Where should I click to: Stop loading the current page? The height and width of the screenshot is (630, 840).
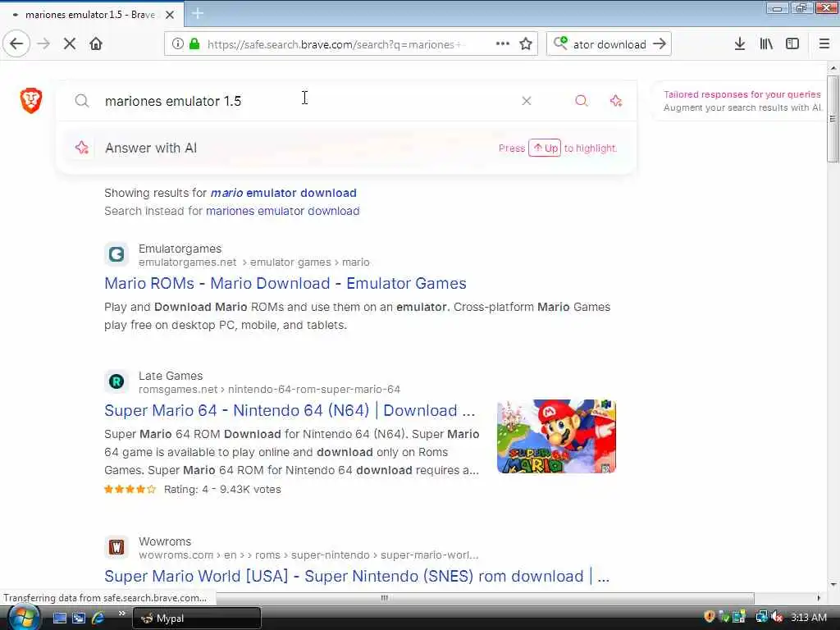(70, 44)
